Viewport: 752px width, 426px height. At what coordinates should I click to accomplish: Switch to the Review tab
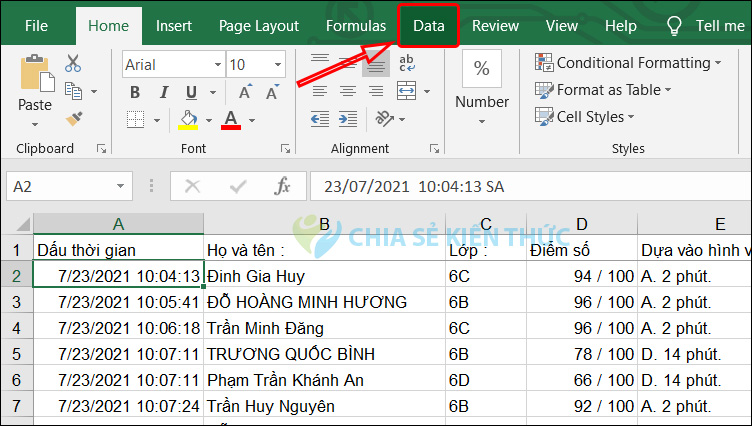click(x=495, y=26)
